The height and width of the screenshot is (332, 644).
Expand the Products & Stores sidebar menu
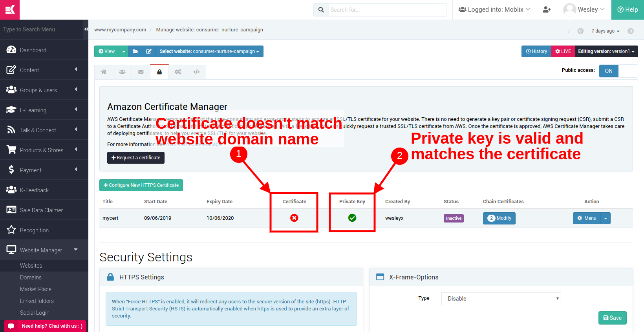coord(44,150)
